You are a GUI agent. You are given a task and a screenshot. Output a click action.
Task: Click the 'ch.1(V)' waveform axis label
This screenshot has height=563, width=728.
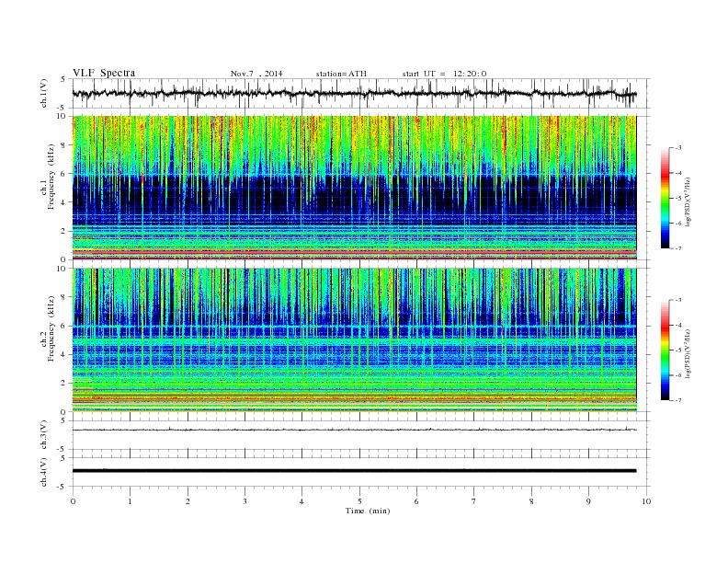point(44,93)
